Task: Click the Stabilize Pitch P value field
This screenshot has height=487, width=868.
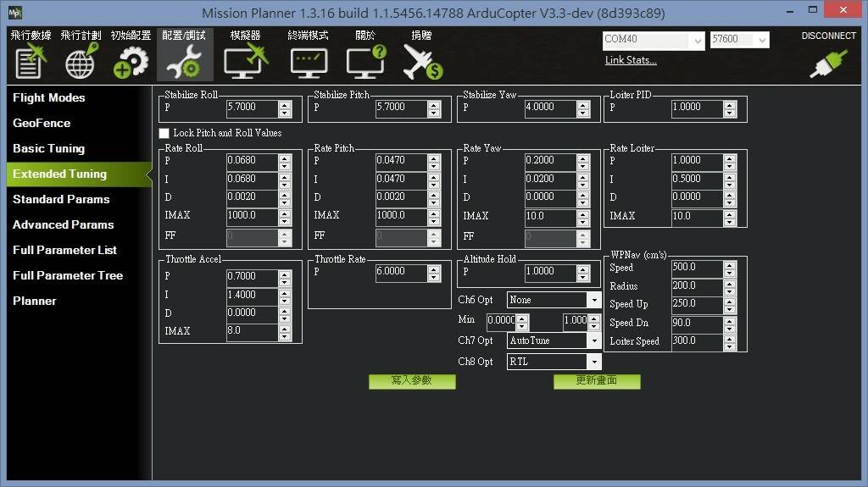Action: (x=401, y=108)
